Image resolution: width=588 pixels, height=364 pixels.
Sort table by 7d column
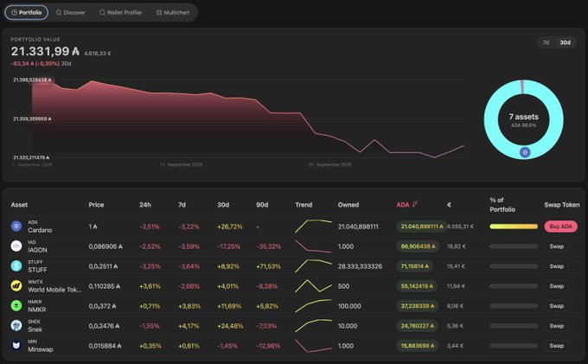[x=182, y=205]
